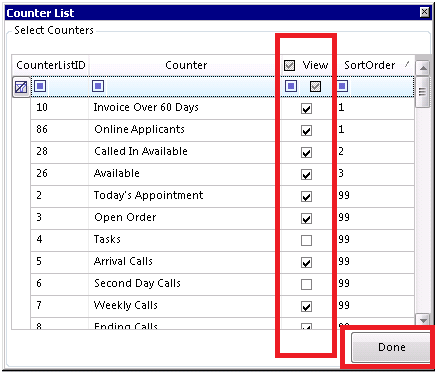Uncheck View for Invoice Over 60 Days

tap(306, 108)
